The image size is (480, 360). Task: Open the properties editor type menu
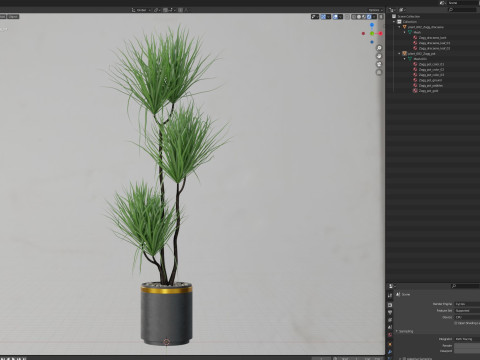(x=392, y=286)
